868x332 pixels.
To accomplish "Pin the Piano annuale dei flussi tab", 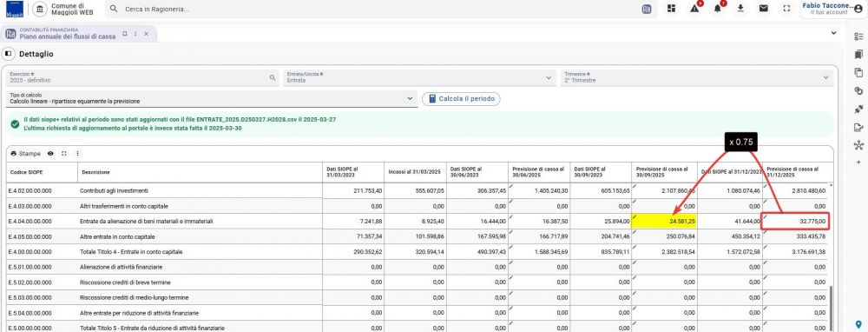I will tap(124, 34).
